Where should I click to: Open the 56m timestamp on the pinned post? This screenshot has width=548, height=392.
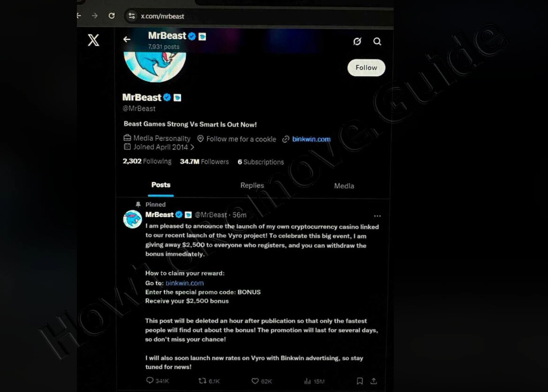(240, 215)
